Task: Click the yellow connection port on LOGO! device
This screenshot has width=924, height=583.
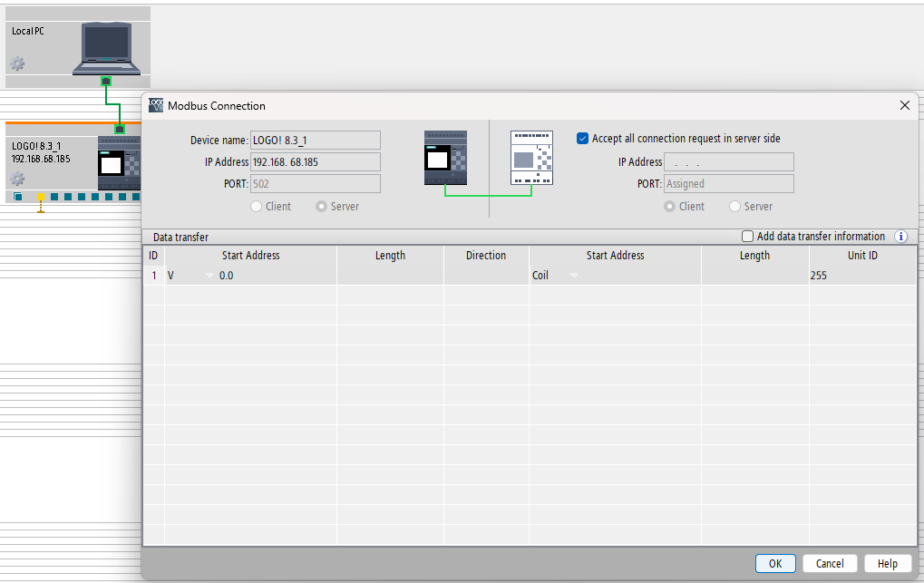Action: coord(41,197)
